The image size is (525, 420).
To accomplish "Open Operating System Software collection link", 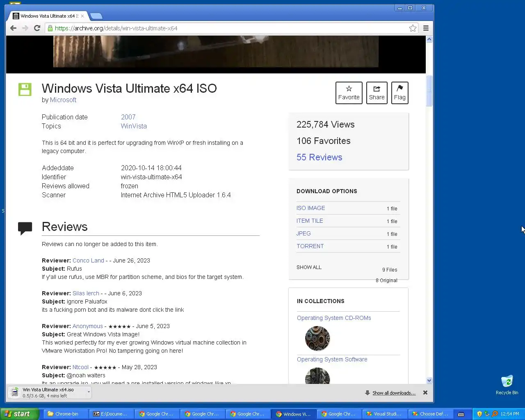I will click(332, 359).
